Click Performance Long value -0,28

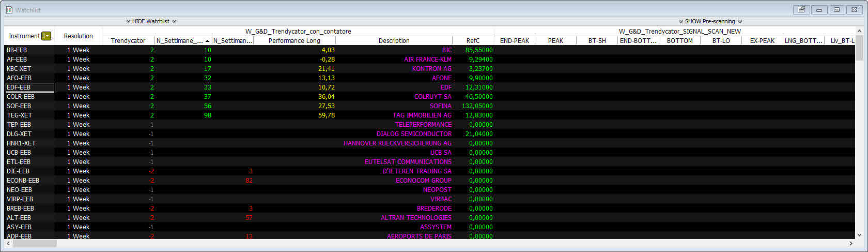327,60
